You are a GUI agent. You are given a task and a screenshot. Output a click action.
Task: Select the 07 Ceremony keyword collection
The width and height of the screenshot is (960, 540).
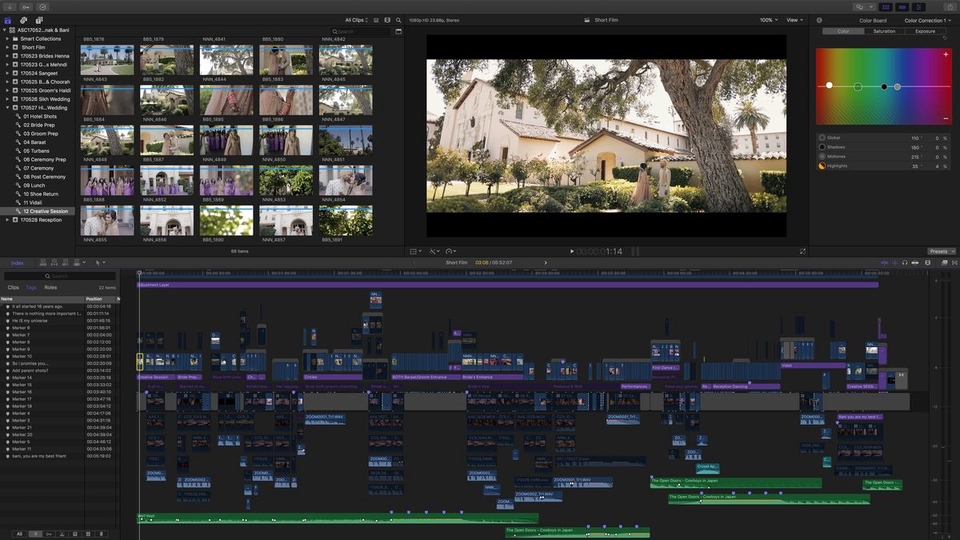38,168
